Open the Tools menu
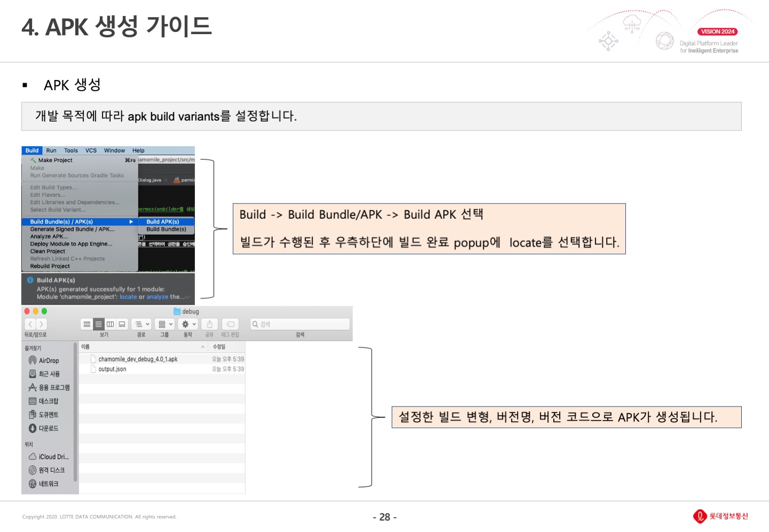This screenshot has height=532, width=769. coord(71,150)
